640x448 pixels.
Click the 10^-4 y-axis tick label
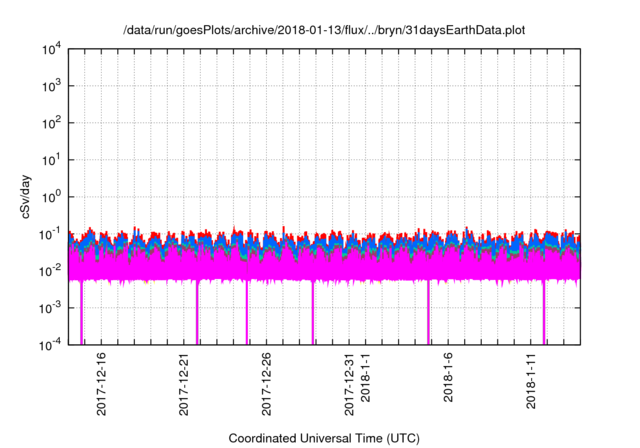[50, 346]
